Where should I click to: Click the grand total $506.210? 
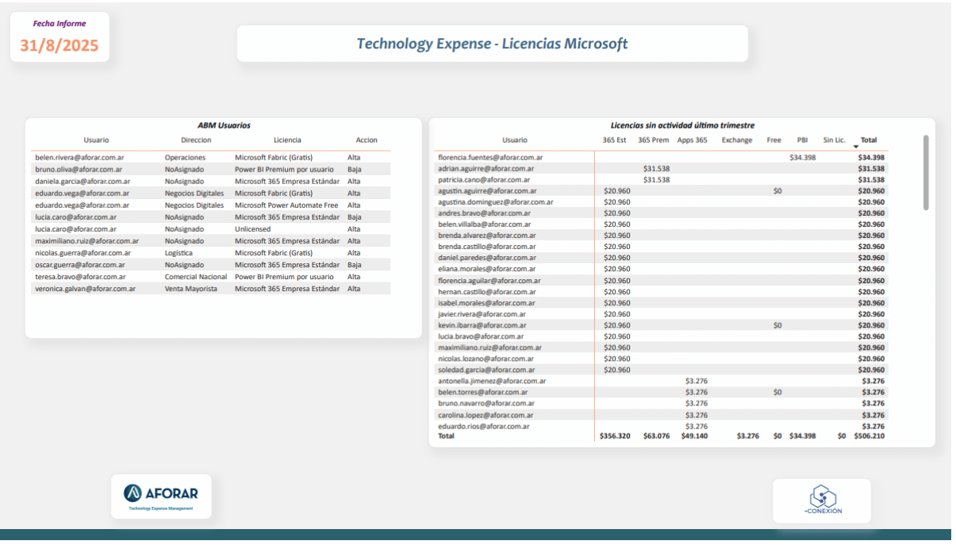pyautogui.click(x=870, y=435)
